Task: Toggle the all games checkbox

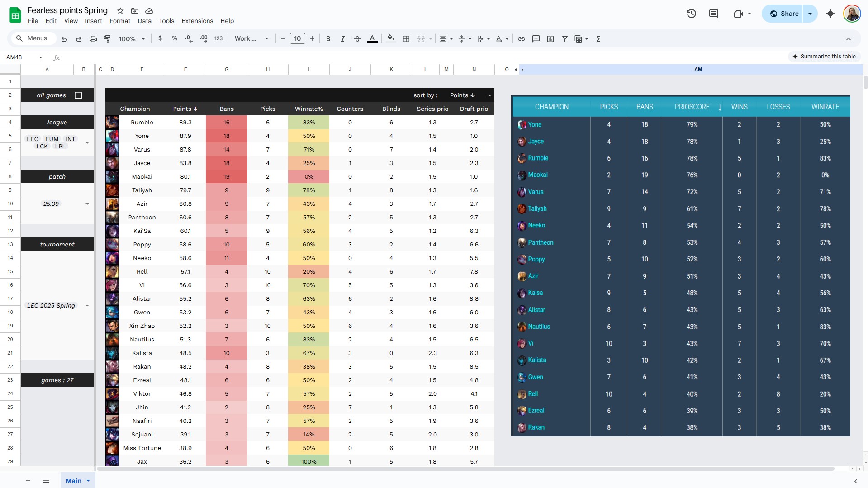Action: (x=78, y=95)
